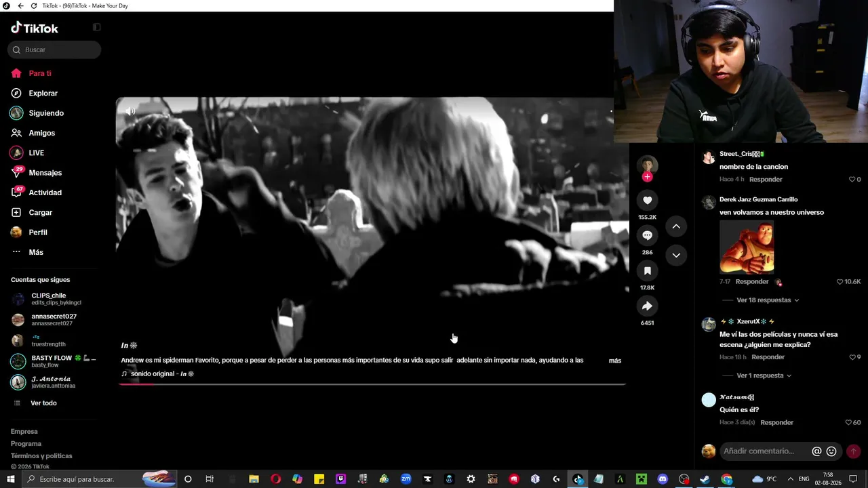Image resolution: width=868 pixels, height=488 pixels.
Task: Show hidden system tray icons
Action: (789, 479)
